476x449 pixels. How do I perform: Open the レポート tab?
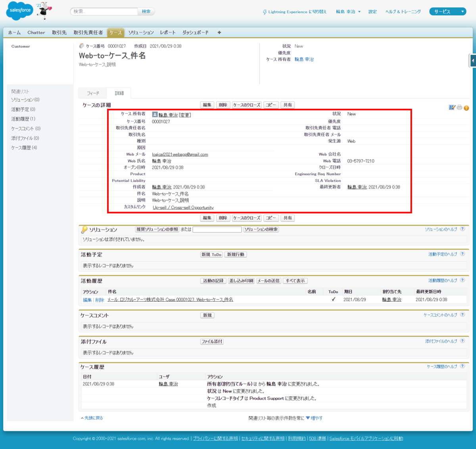tap(168, 33)
